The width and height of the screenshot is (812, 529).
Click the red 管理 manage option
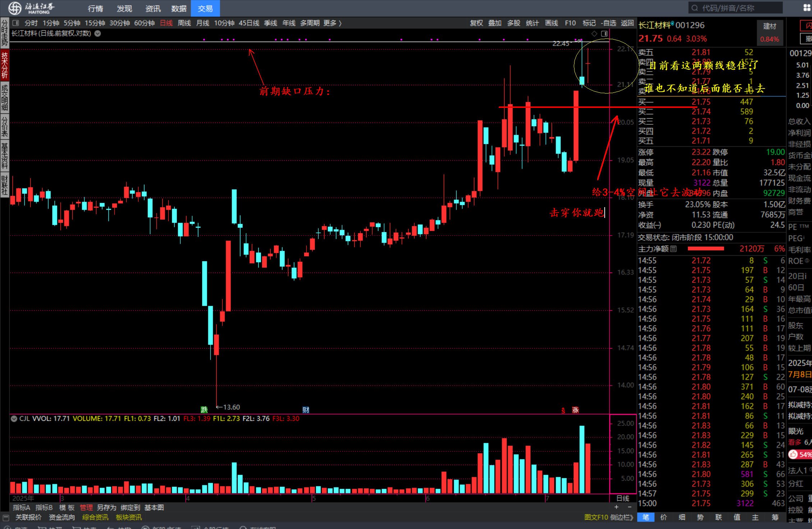86,507
